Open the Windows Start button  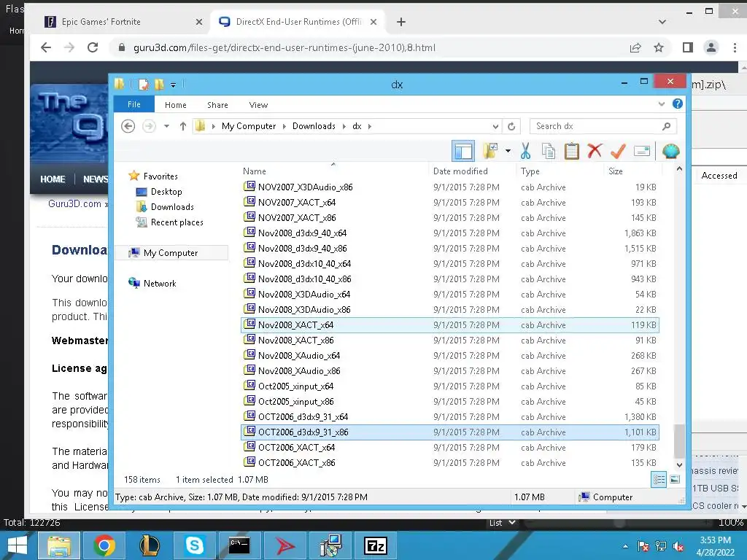(x=18, y=545)
